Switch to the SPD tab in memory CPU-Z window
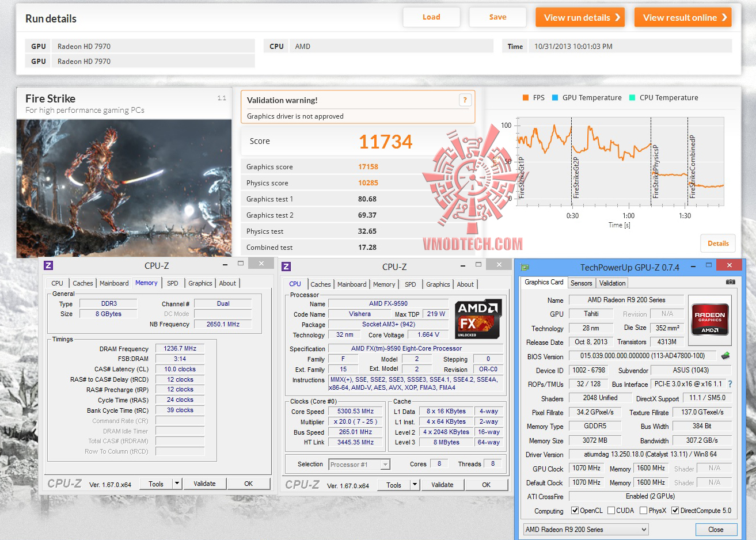Image resolution: width=756 pixels, height=540 pixels. coord(173,283)
